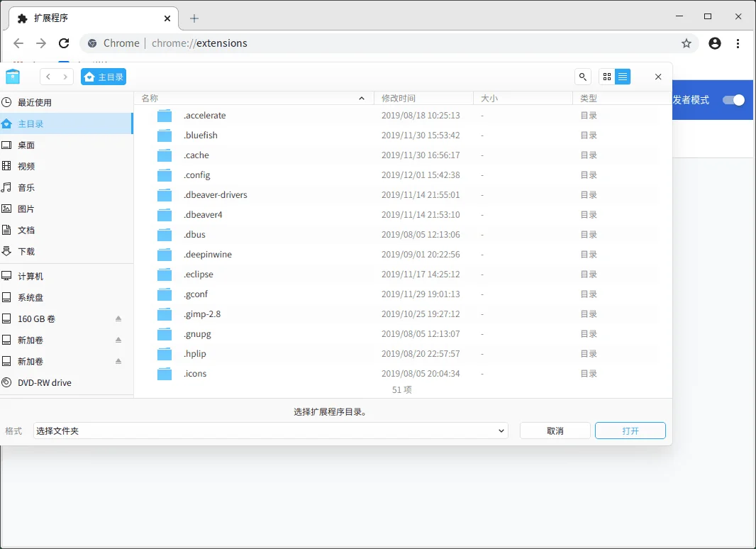
Task: Select the .deepinwine folder icon
Action: [x=165, y=254]
